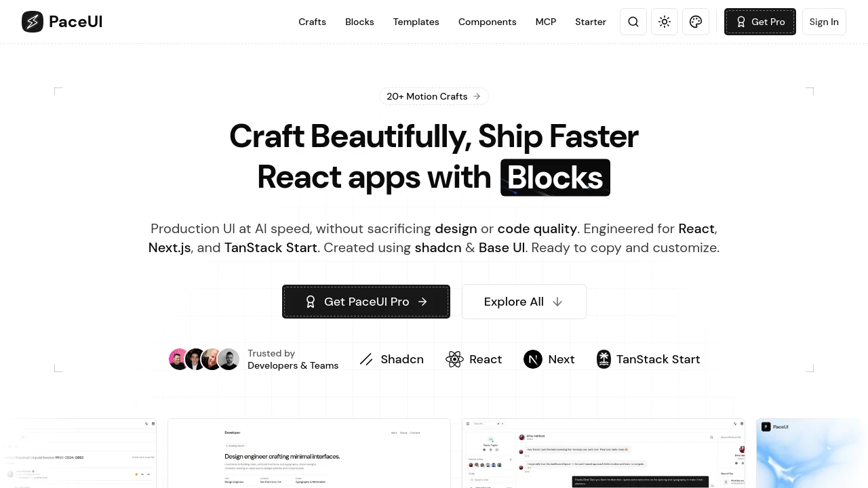Open the Crafts nav item

(x=312, y=22)
